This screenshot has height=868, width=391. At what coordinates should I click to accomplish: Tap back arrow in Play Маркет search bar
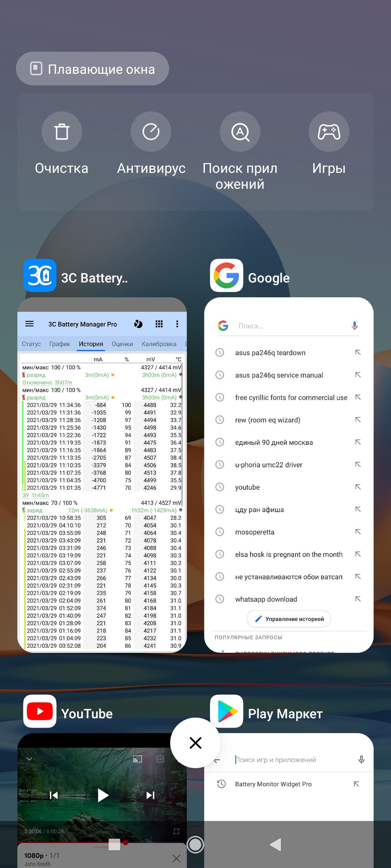(x=216, y=760)
